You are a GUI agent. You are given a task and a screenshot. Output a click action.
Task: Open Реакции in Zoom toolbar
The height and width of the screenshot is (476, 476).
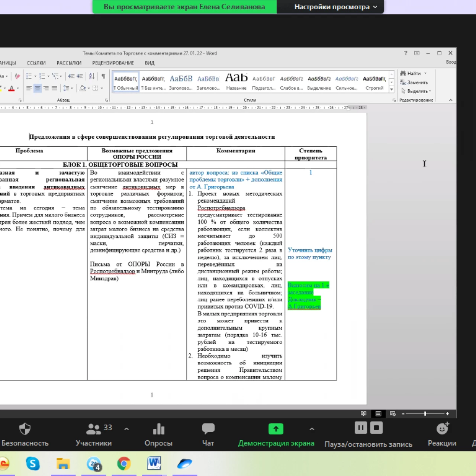click(x=442, y=434)
